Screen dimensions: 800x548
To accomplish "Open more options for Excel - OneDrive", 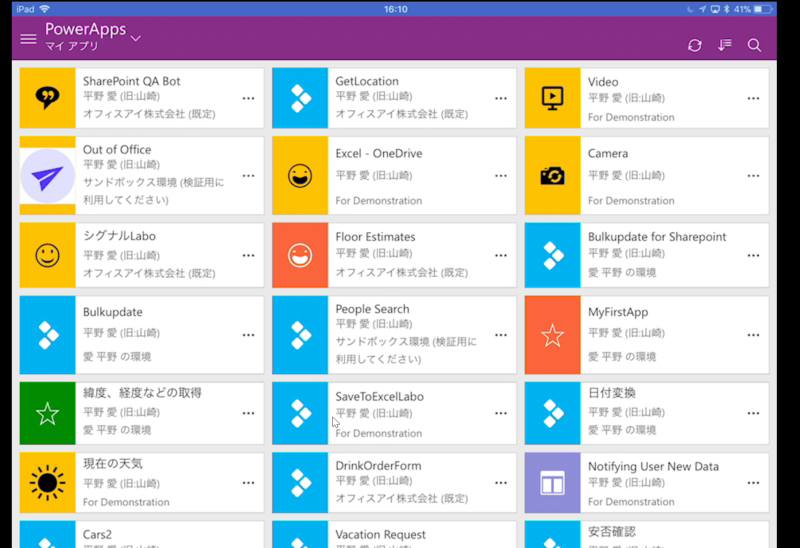I will point(501,176).
